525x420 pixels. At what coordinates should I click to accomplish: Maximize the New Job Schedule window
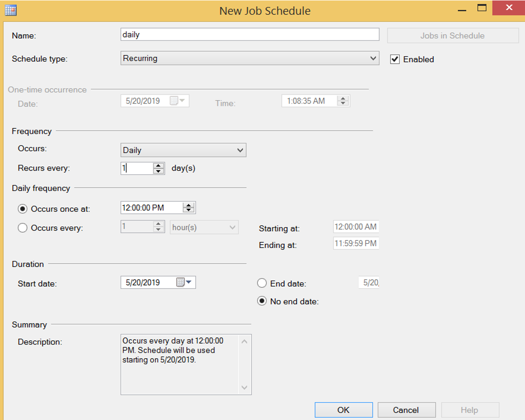pos(482,8)
